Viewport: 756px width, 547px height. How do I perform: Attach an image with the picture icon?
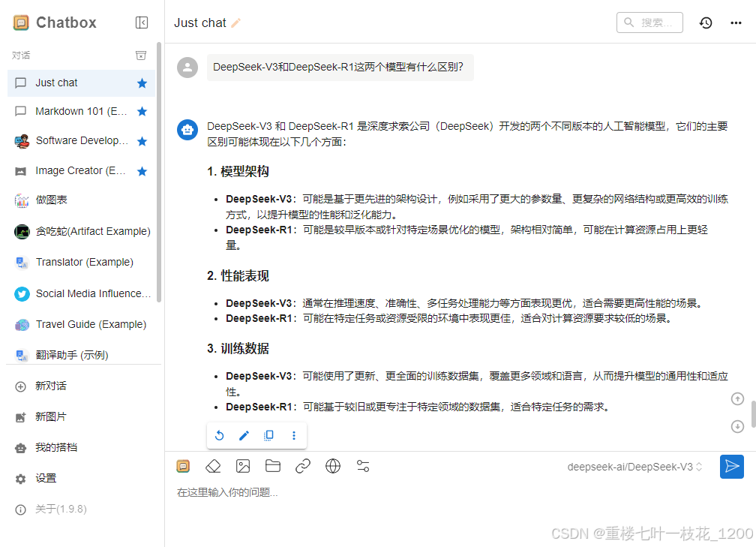click(x=243, y=466)
